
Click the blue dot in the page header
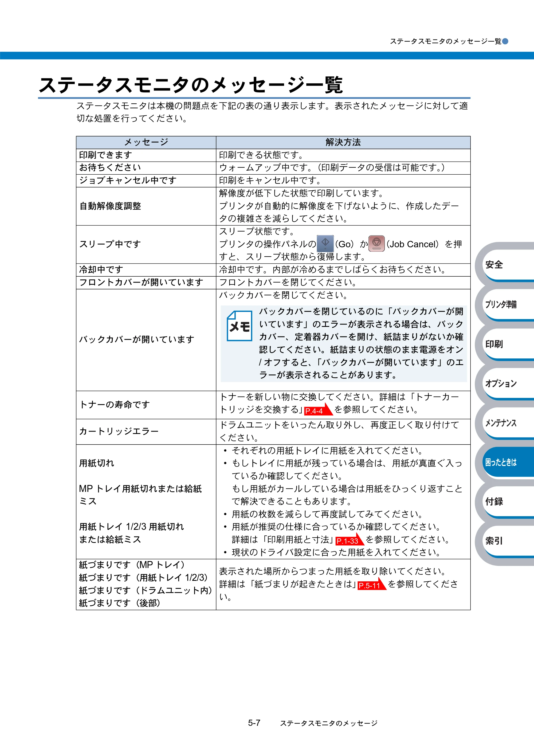[505, 41]
